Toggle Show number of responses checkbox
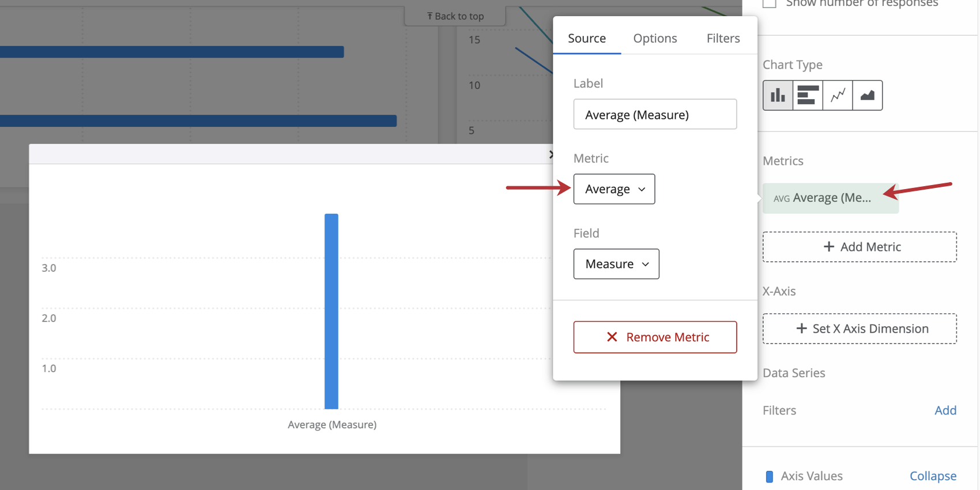980x490 pixels. click(770, 3)
